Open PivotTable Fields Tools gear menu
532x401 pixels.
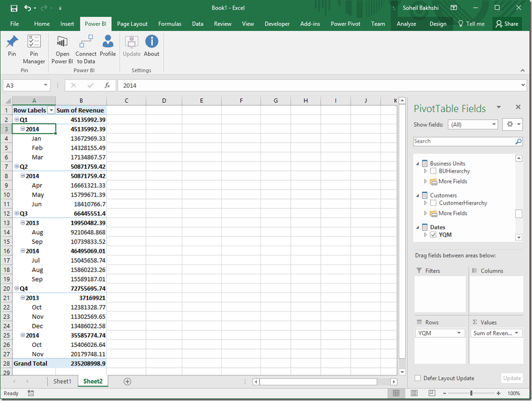click(x=513, y=124)
